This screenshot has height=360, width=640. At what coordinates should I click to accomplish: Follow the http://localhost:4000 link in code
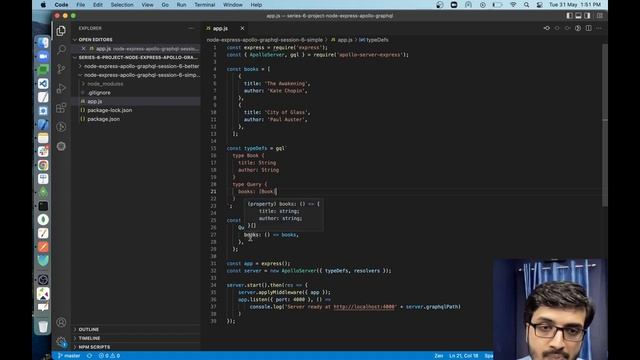(x=364, y=307)
